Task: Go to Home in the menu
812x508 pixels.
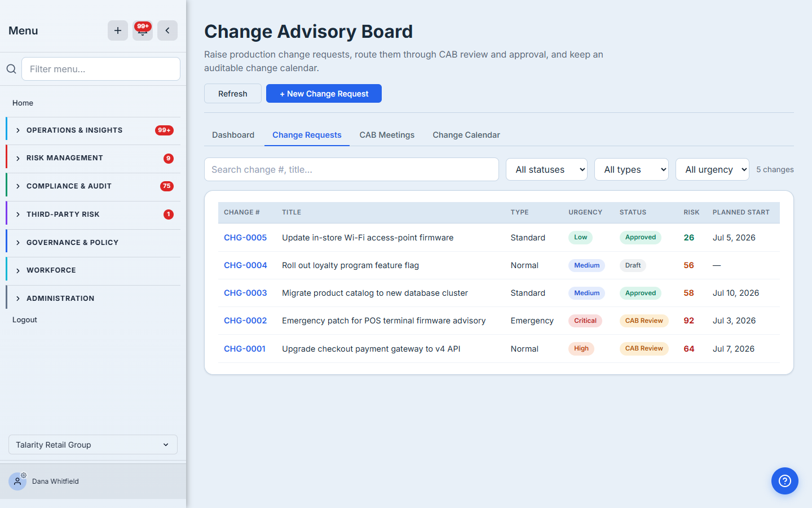Action: (23, 103)
